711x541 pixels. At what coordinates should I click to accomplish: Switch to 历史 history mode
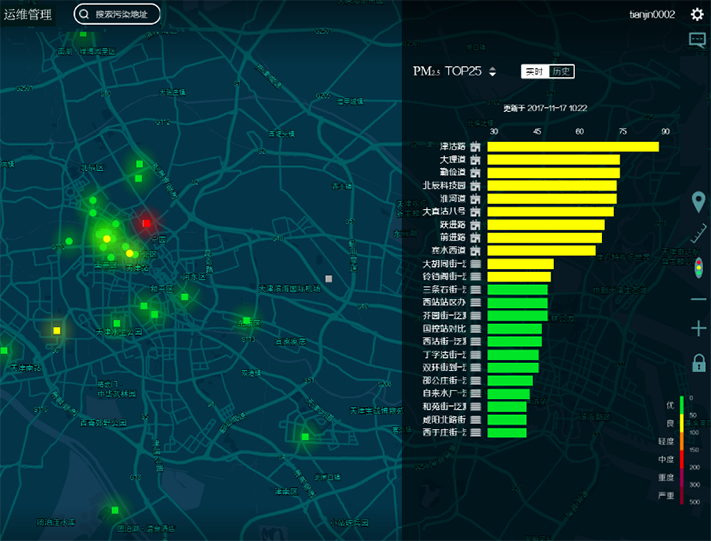click(x=561, y=72)
